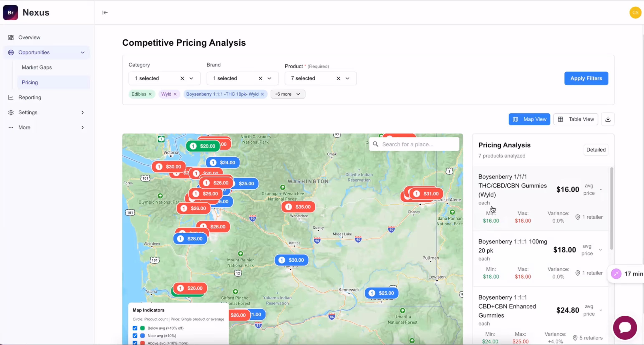
Task: Click the More ellipsis icon
Action: pyautogui.click(x=11, y=127)
